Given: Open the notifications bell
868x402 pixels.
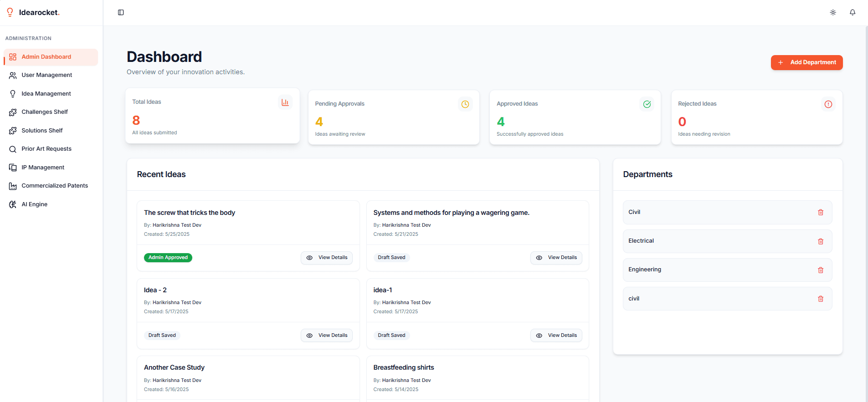Looking at the screenshot, I should [853, 12].
